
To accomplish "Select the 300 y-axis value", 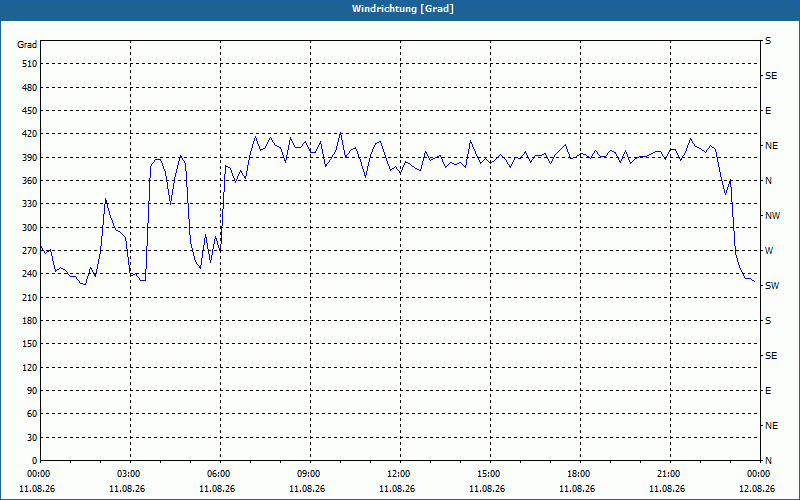I will pos(30,228).
